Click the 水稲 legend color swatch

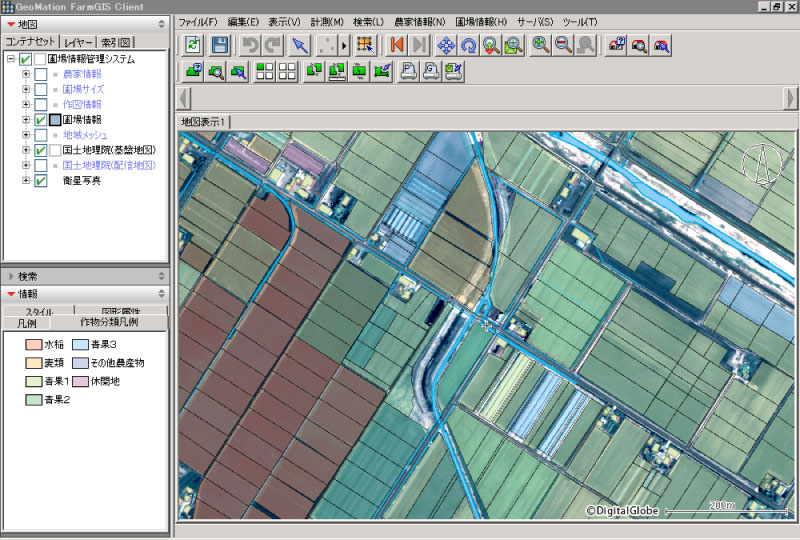(x=33, y=345)
